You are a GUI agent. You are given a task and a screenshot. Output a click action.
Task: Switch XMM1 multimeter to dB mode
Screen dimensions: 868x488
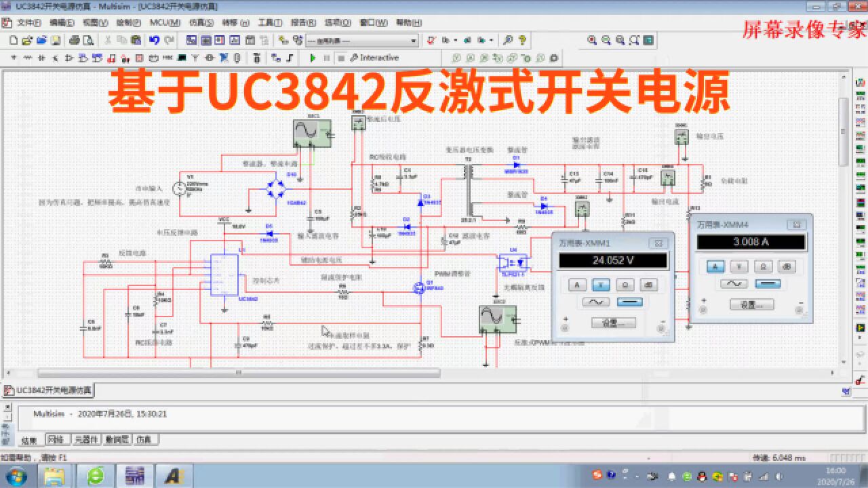click(x=650, y=285)
